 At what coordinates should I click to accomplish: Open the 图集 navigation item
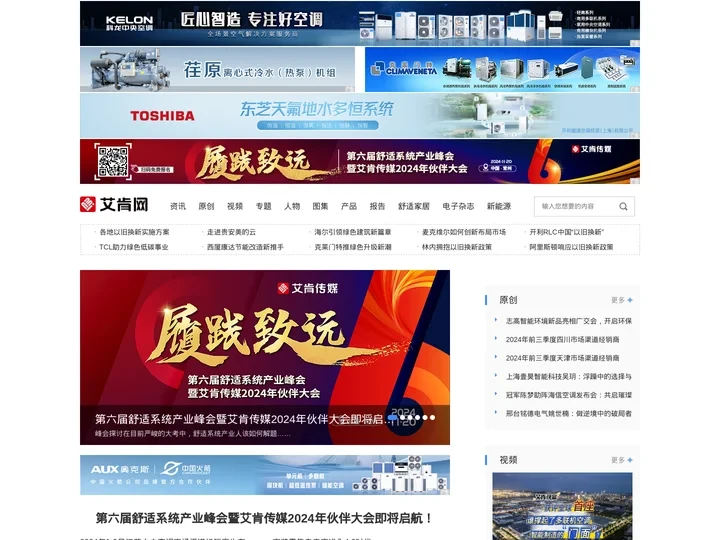point(321,206)
